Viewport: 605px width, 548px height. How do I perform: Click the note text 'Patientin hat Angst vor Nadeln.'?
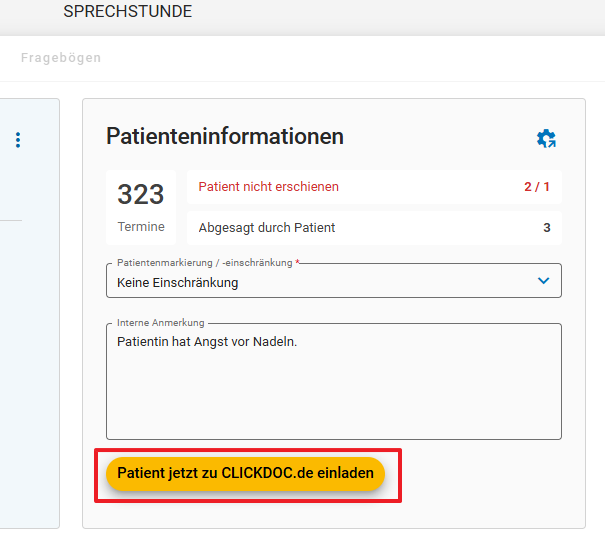(207, 342)
